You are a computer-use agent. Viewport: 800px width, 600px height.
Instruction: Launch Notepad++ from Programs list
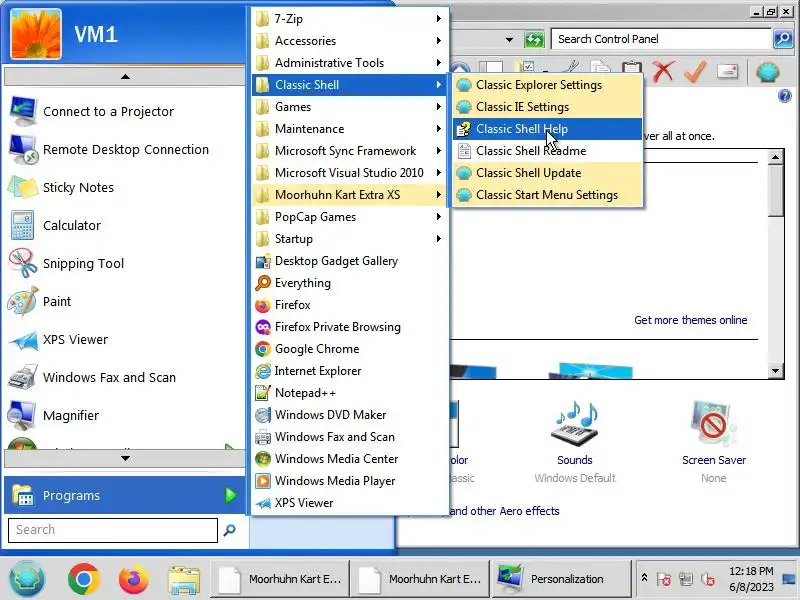(x=349, y=392)
